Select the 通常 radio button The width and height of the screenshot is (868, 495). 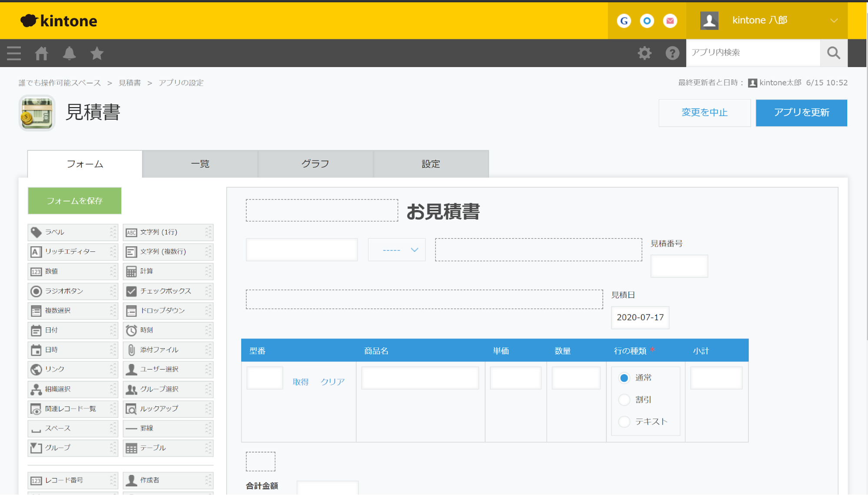point(624,378)
